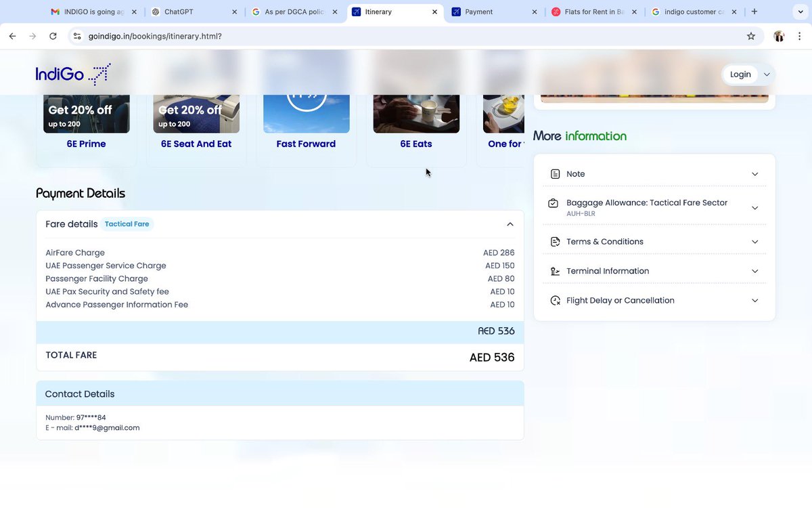This screenshot has width=812, height=508.
Task: Click the Terms & Conditions icon
Action: pos(555,242)
